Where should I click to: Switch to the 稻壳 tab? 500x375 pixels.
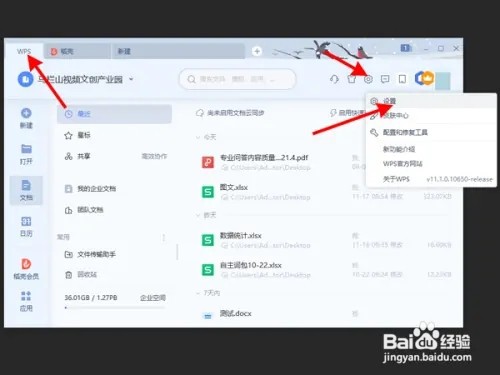pos(77,51)
